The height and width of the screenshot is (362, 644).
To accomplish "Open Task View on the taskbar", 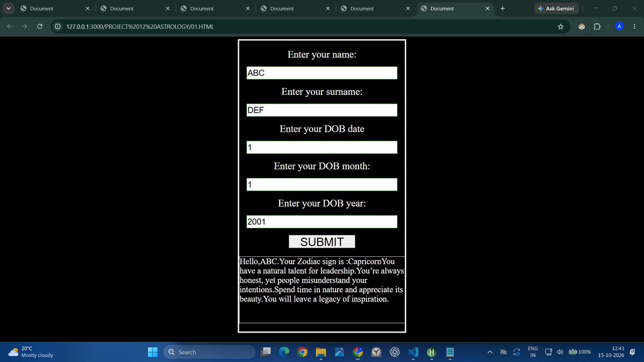I will pos(267,352).
